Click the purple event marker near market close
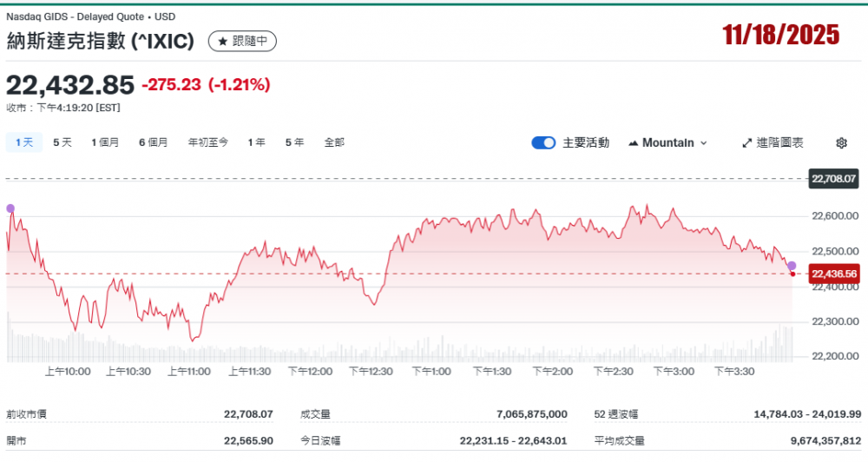Image resolution: width=868 pixels, height=462 pixels. pyautogui.click(x=792, y=265)
